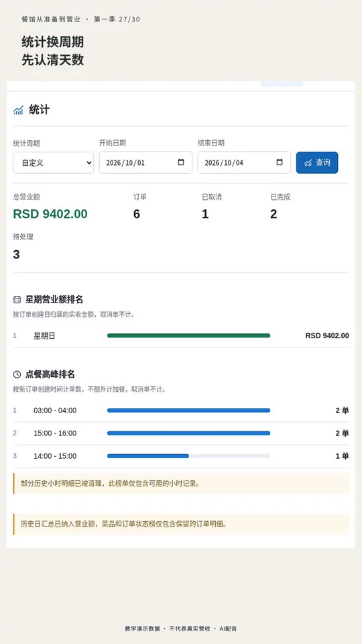Click the notice starting 部分历史小时明细已被清理
Image resolution: width=362 pixels, height=644 pixels.
[x=181, y=484]
